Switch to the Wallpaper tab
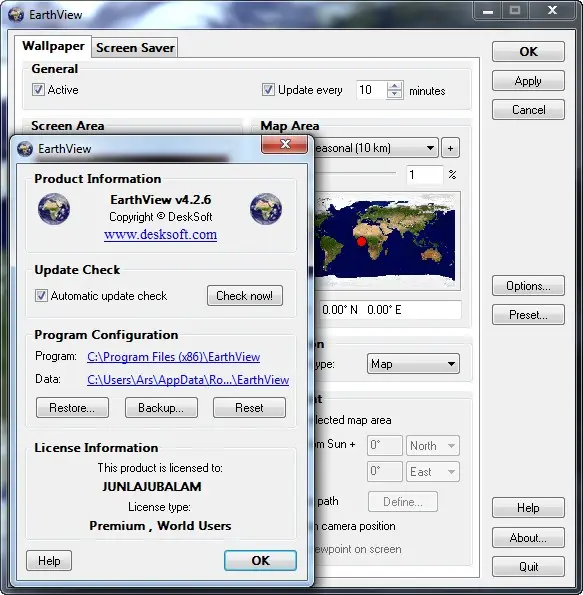 [53, 46]
